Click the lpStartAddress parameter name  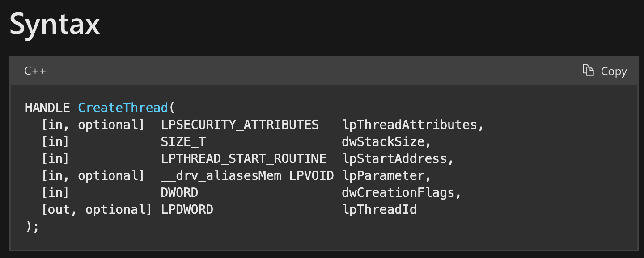(x=394, y=159)
